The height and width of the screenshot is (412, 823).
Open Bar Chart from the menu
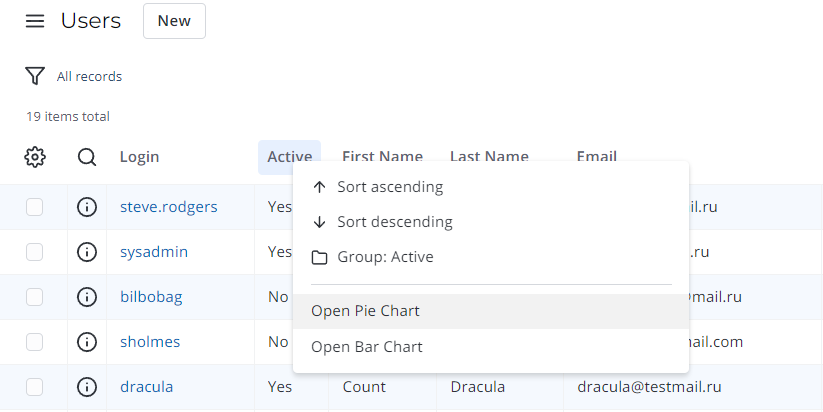click(366, 347)
